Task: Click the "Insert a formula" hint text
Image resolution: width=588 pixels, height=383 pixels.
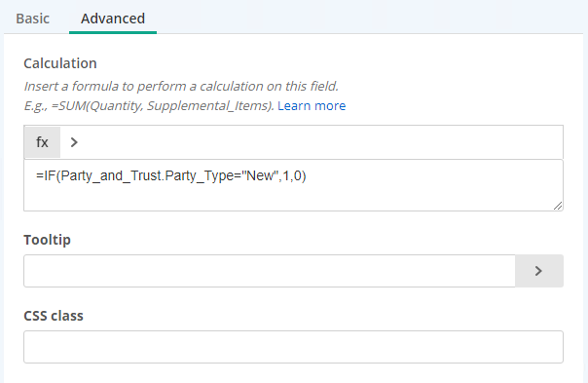Action: coord(181,87)
